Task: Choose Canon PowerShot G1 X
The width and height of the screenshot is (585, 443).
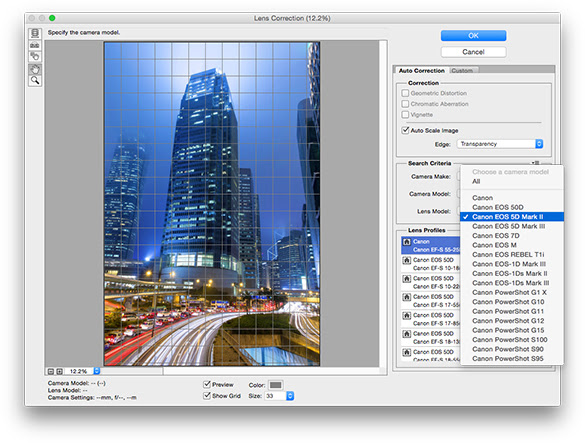Action: coord(512,292)
